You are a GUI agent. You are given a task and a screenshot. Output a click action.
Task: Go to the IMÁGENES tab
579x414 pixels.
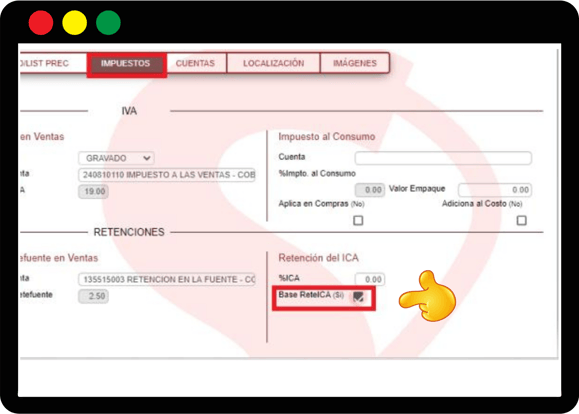pyautogui.click(x=355, y=63)
